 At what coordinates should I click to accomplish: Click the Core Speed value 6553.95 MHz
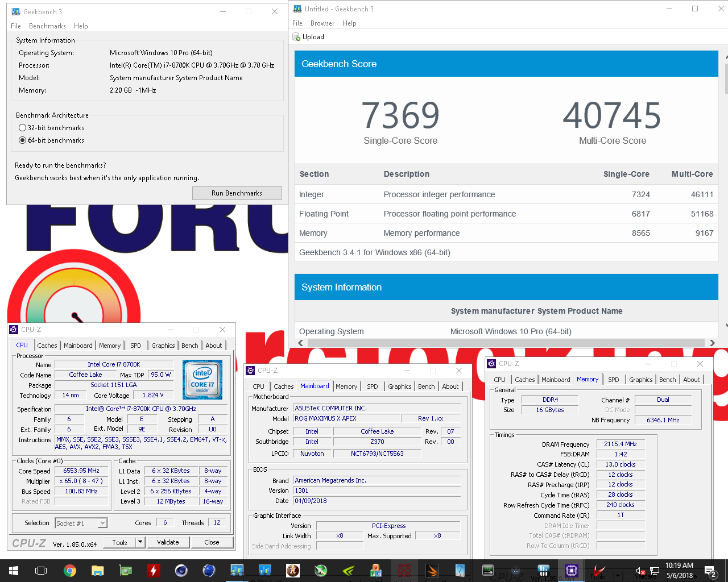click(81, 471)
